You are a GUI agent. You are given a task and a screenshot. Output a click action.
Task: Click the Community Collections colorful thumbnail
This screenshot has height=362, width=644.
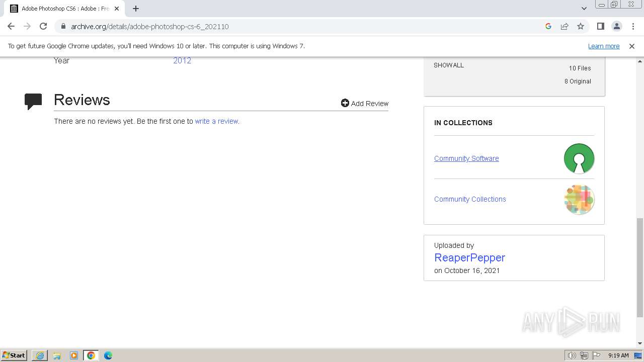click(x=579, y=199)
